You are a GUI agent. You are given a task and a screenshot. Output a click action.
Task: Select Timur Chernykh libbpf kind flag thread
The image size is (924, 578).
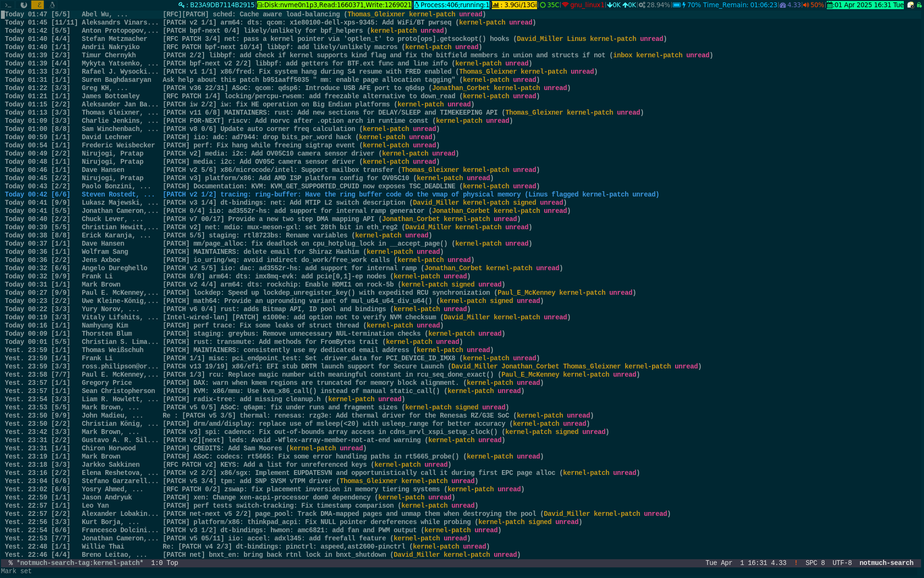point(359,55)
